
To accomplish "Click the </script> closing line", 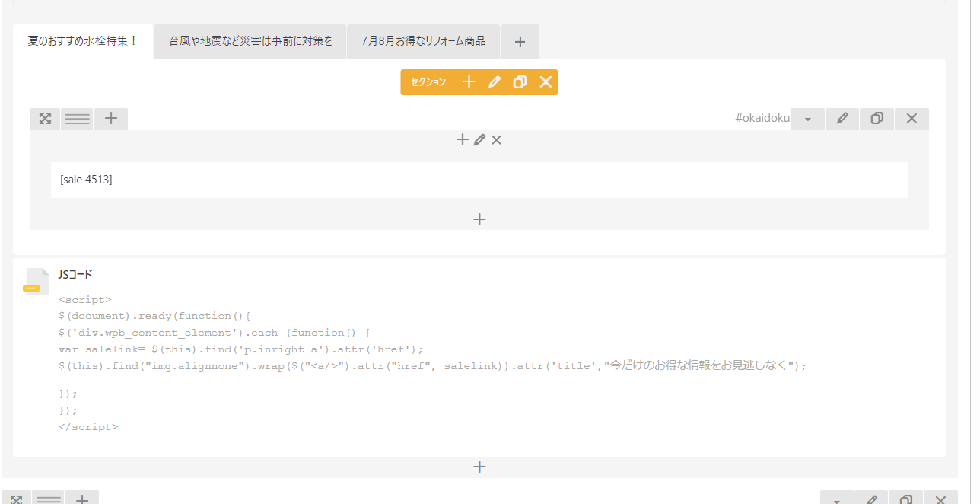I will pos(88,427).
